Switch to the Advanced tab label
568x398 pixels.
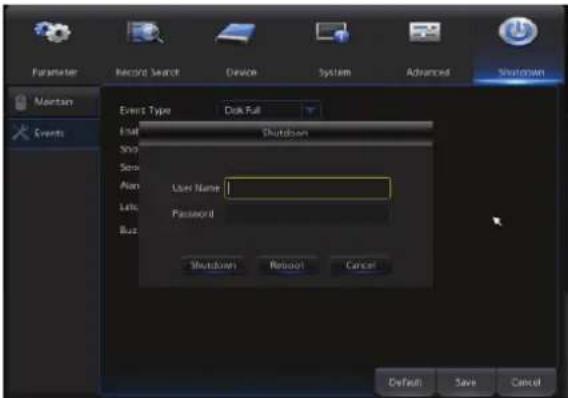(x=428, y=72)
